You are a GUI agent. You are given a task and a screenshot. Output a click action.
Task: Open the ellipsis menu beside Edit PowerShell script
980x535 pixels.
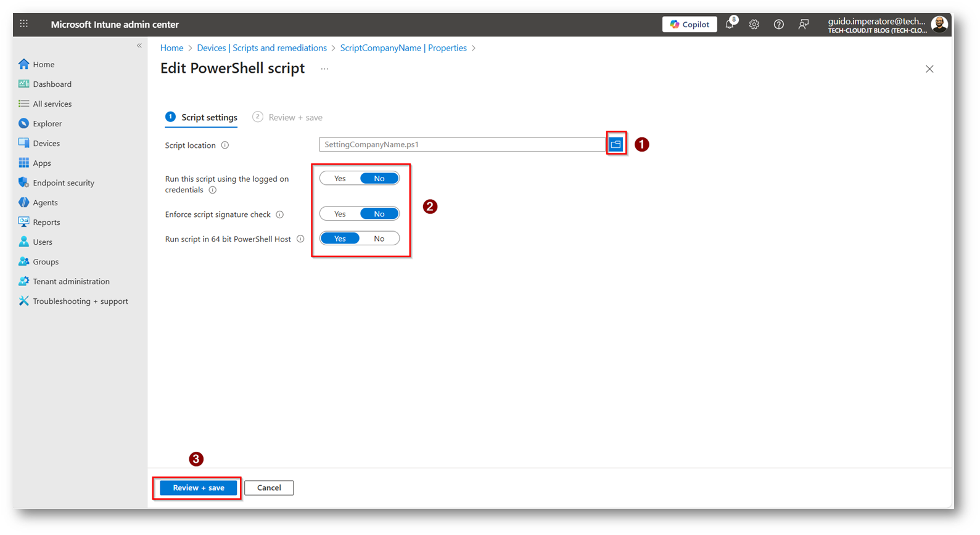324,69
